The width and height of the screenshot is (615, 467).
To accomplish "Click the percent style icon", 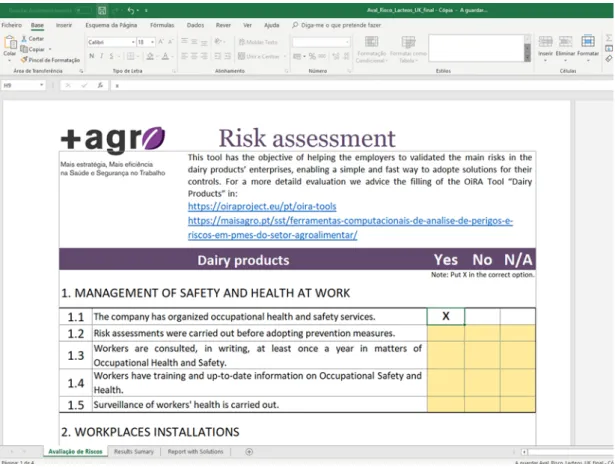I will 312,56.
